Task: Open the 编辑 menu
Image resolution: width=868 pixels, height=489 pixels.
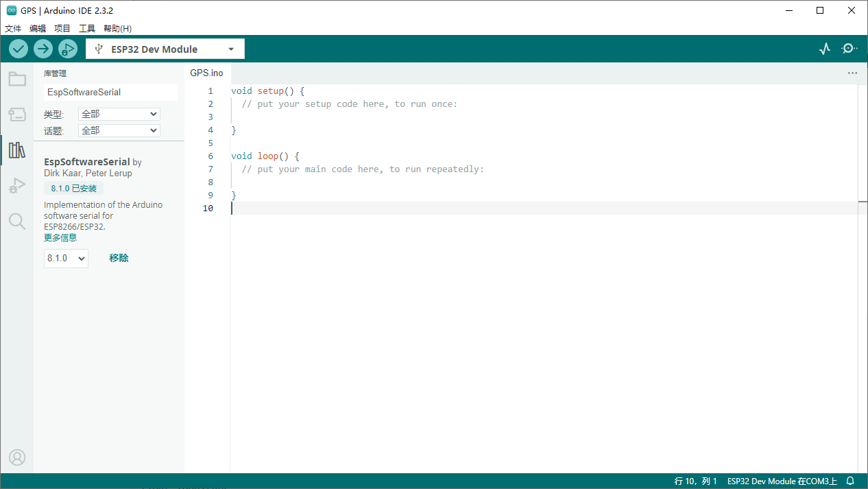Action: [x=38, y=29]
